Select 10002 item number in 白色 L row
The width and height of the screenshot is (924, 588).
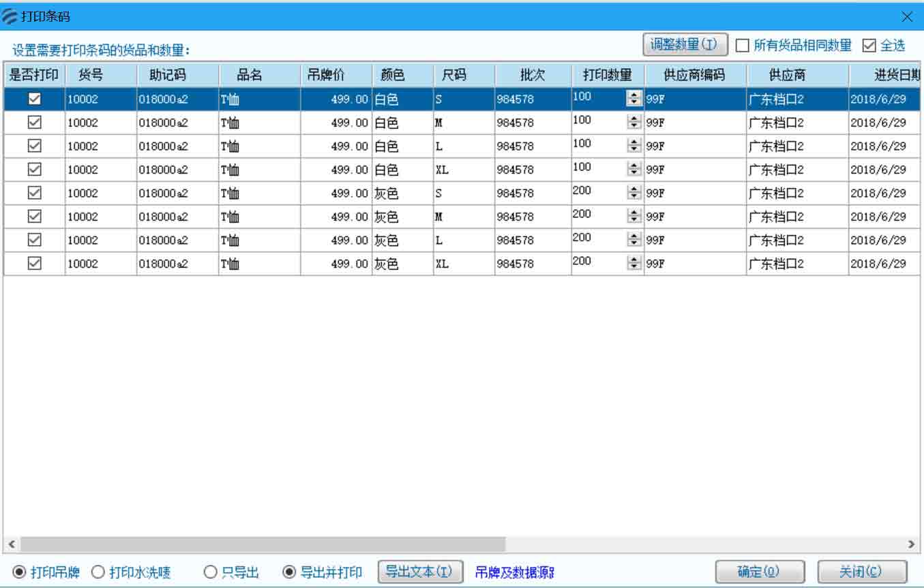coord(100,146)
